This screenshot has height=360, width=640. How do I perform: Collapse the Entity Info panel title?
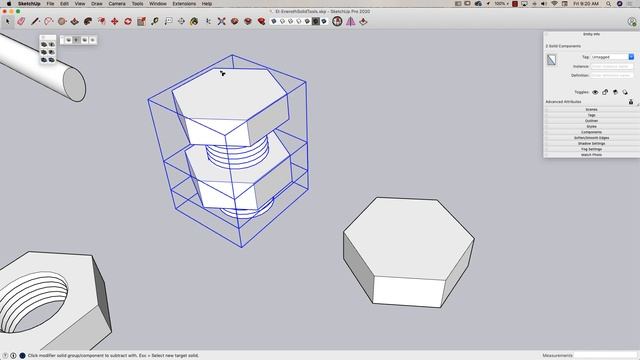pyautogui.click(x=591, y=34)
